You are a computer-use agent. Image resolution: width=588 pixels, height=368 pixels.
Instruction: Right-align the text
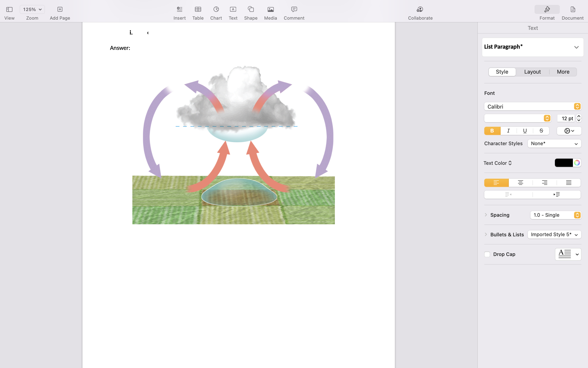(545, 183)
